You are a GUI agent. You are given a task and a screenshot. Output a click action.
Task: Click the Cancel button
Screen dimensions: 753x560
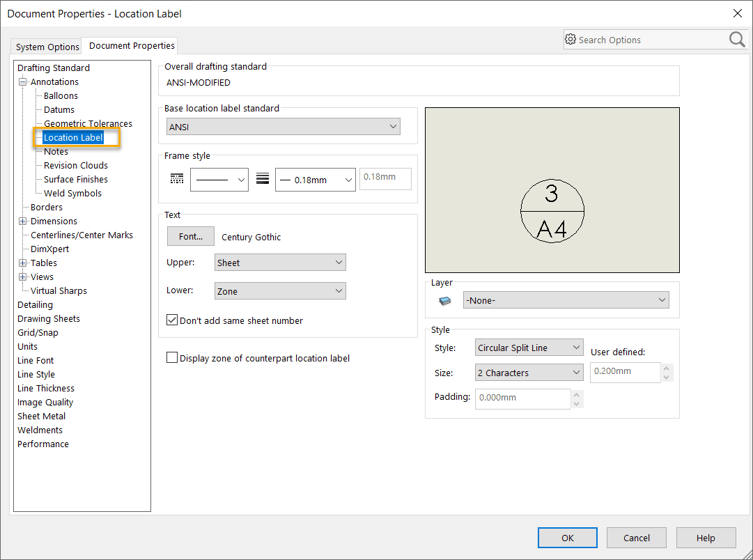[636, 538]
